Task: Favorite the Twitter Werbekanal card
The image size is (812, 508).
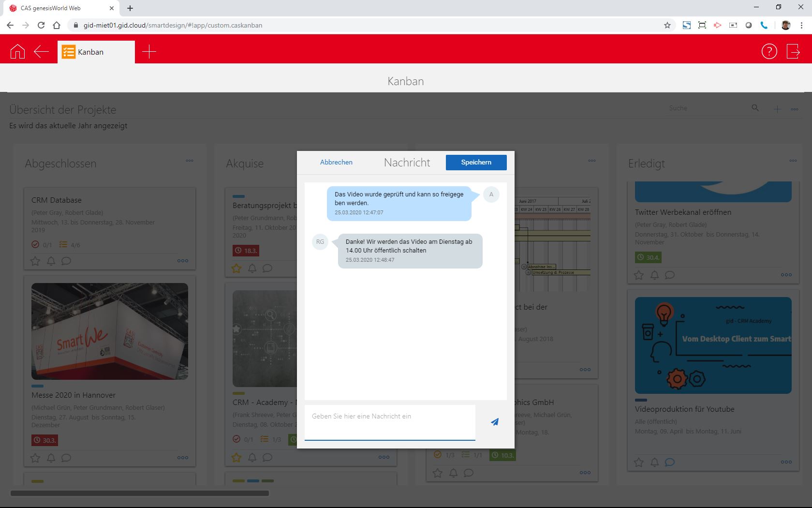Action: 639,275
